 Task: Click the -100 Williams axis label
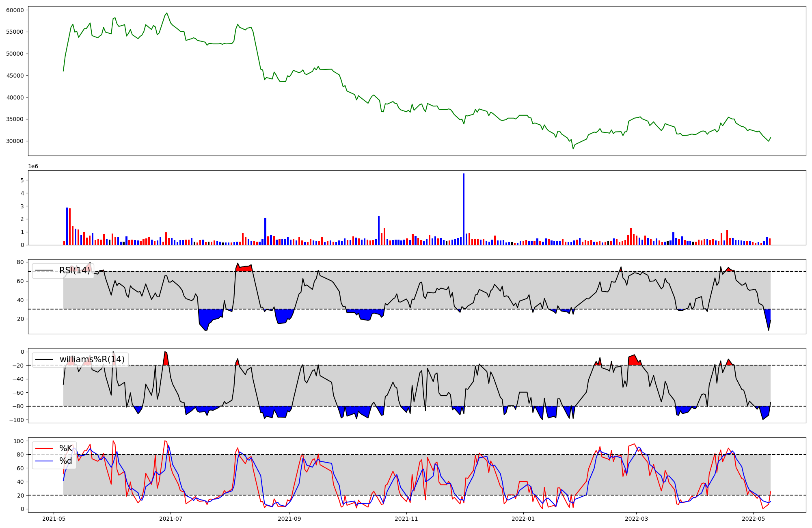coord(17,420)
